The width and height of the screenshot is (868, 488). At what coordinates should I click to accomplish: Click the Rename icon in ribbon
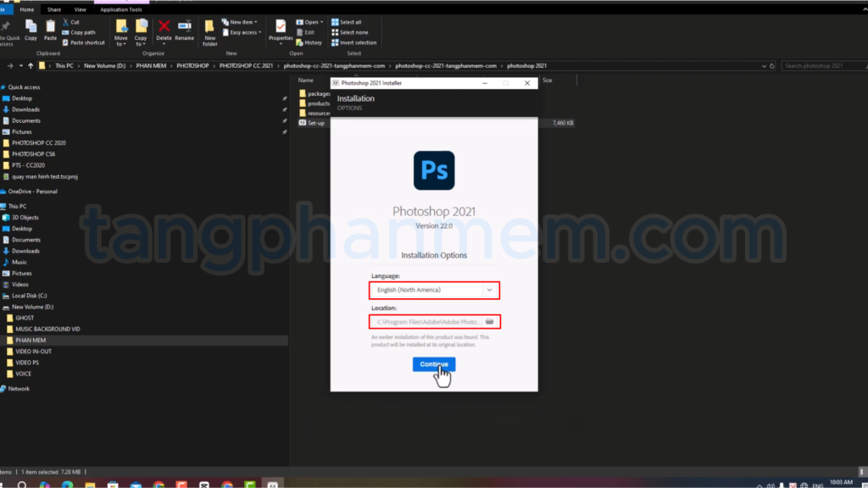click(184, 30)
